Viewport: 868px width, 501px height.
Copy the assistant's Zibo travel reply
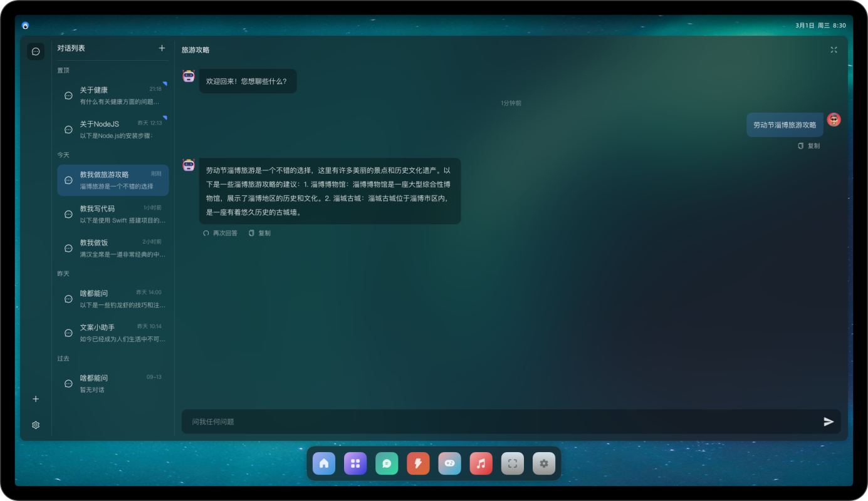point(259,233)
